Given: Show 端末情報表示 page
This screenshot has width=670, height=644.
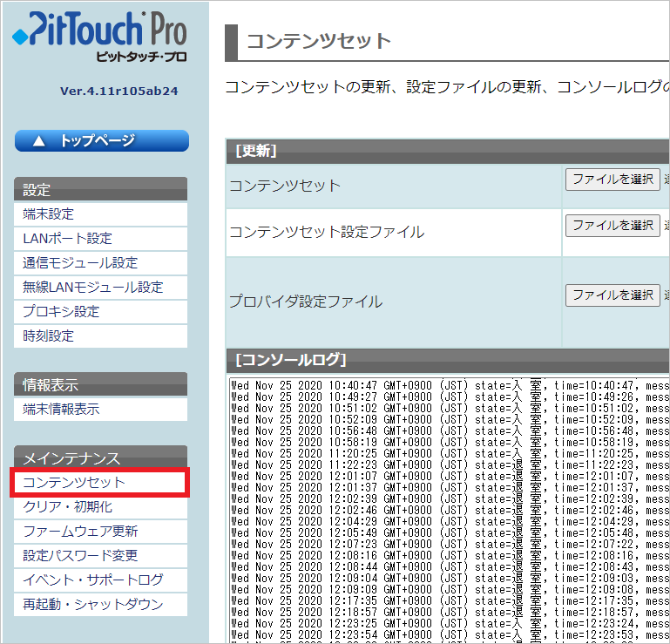Looking at the screenshot, I should [x=61, y=410].
